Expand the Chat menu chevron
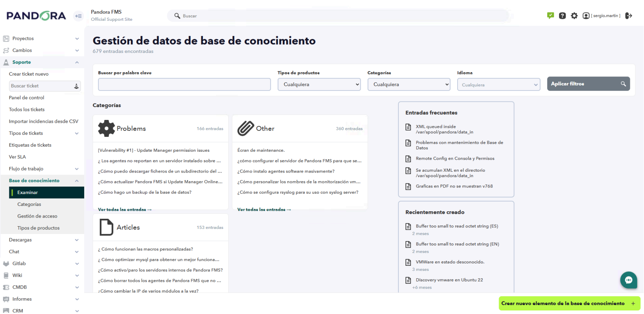The image size is (644, 314). point(77,252)
